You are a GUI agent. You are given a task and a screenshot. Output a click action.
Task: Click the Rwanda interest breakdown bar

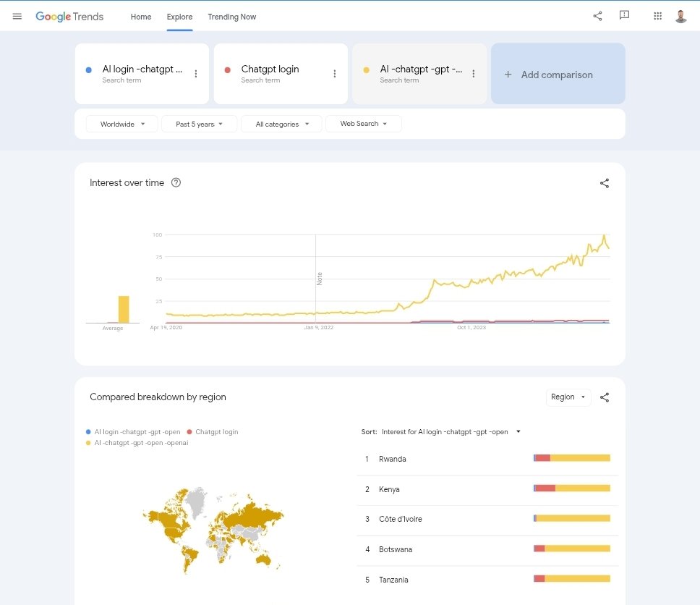point(572,458)
